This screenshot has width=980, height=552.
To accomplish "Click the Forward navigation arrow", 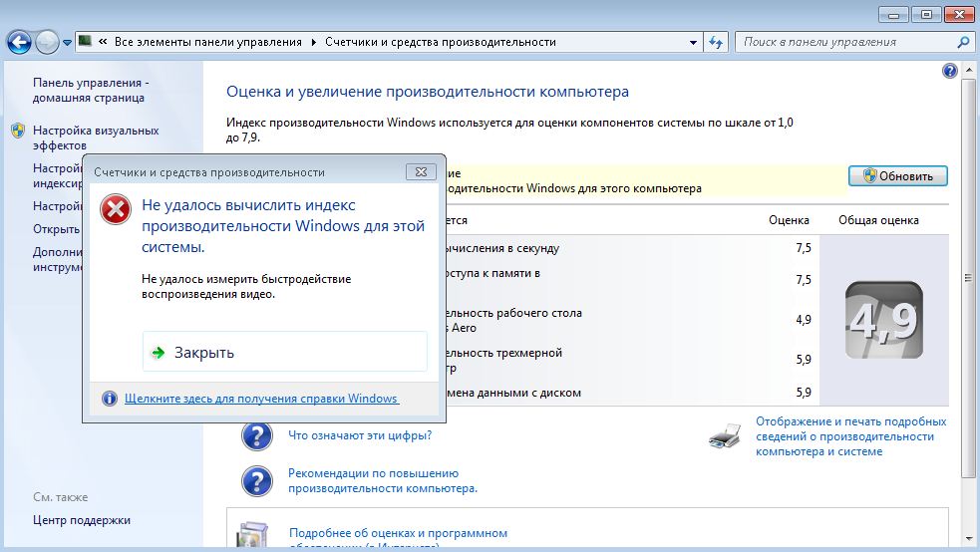I will coord(47,43).
